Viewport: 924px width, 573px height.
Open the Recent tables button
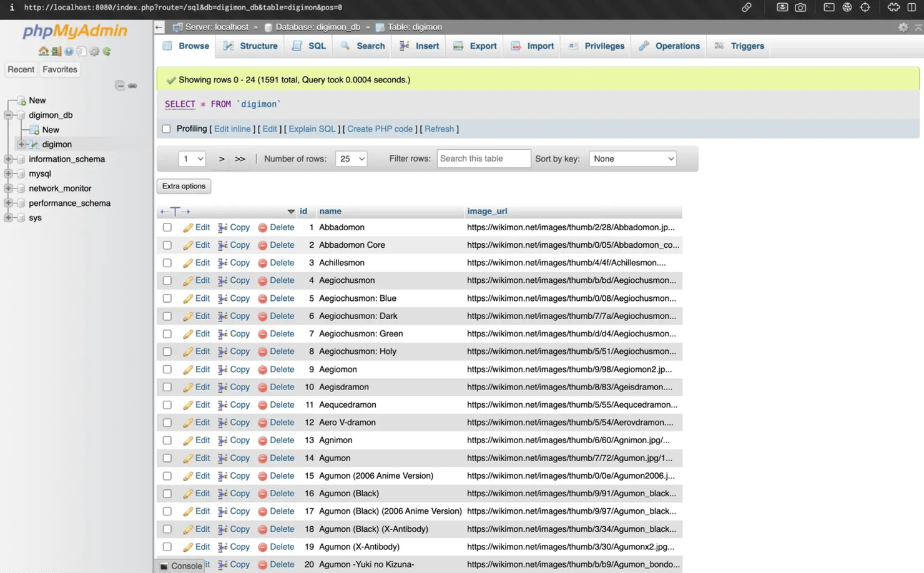point(21,70)
